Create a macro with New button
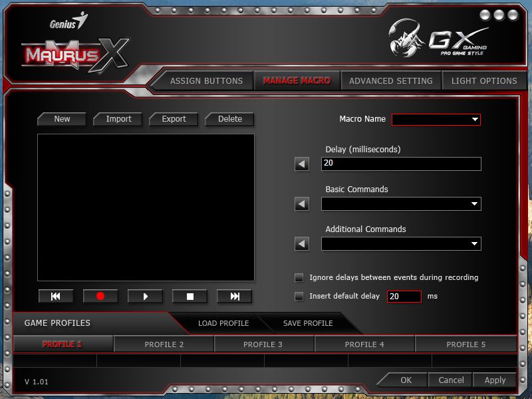 pos(62,119)
